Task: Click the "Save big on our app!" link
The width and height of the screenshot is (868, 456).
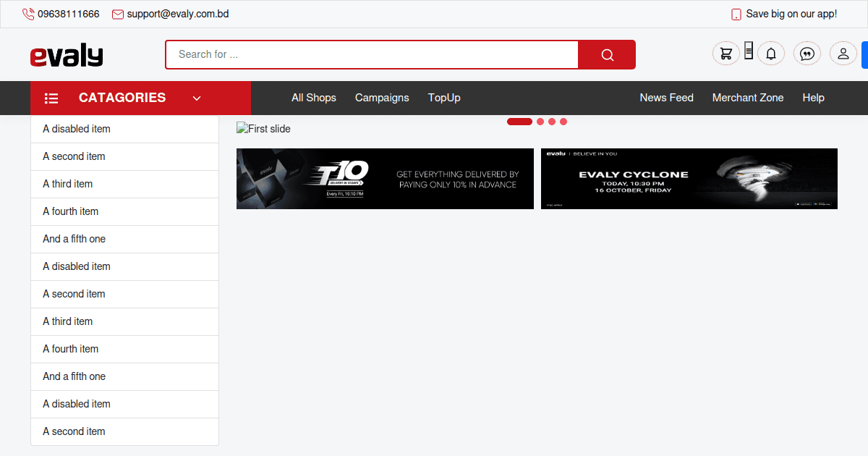Action: point(791,14)
